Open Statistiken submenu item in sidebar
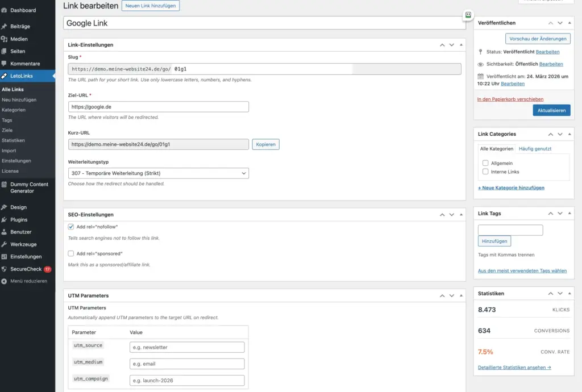This screenshot has width=582, height=392. [14, 140]
